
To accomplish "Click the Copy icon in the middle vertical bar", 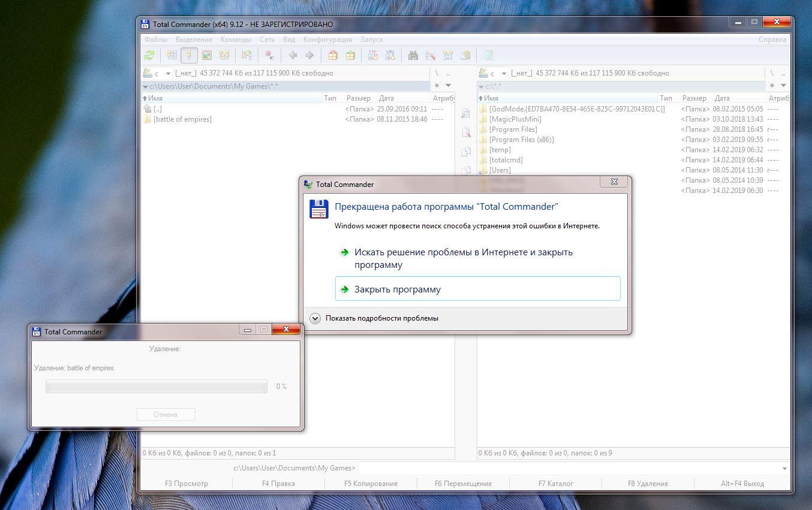I will pos(466,152).
